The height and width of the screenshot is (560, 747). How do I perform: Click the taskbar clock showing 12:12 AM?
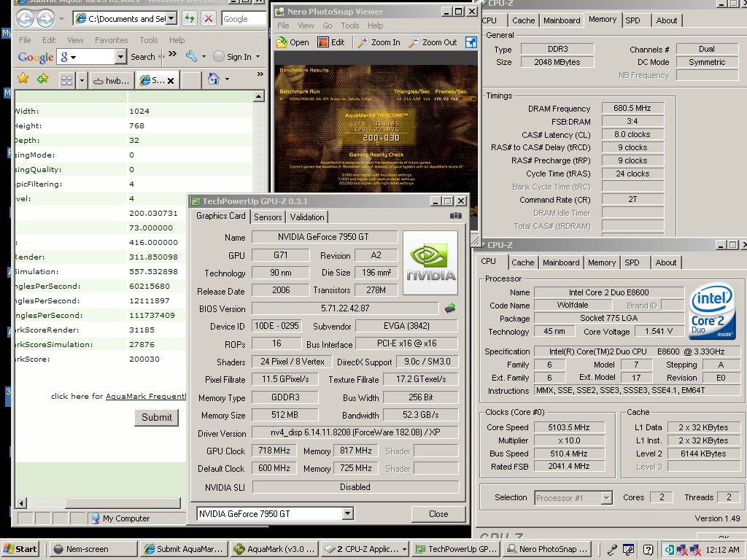pos(722,550)
